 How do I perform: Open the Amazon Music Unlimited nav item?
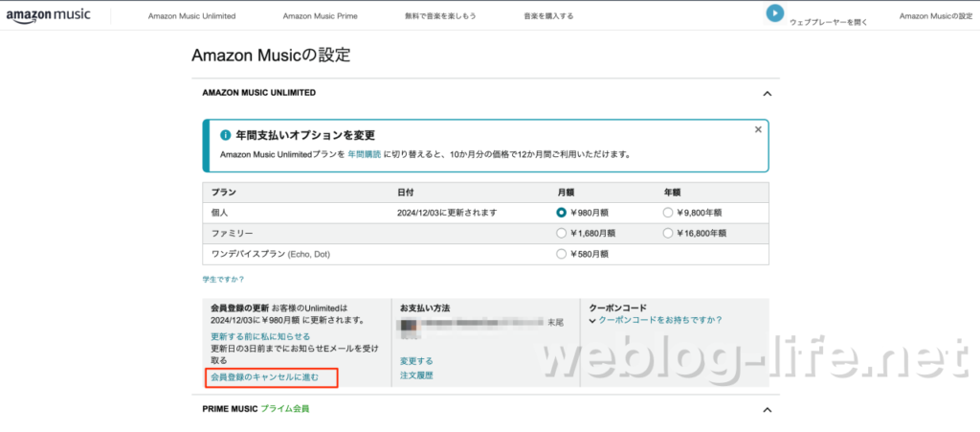[191, 16]
